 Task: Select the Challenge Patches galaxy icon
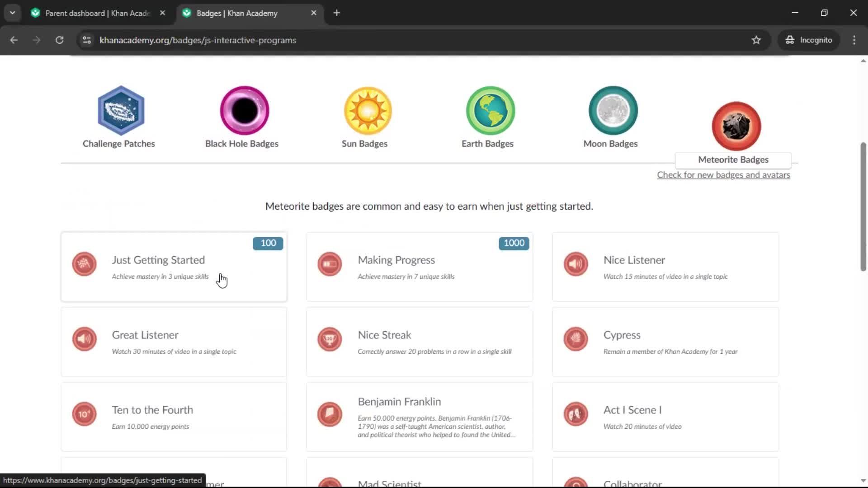click(121, 111)
